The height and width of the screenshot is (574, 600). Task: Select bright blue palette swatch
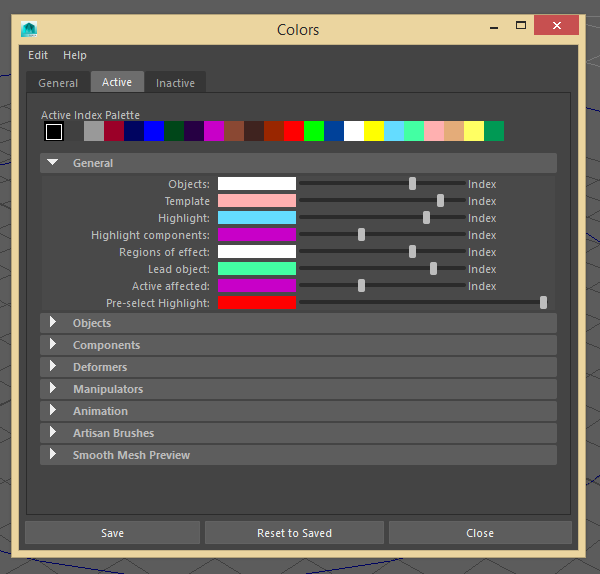coord(154,131)
